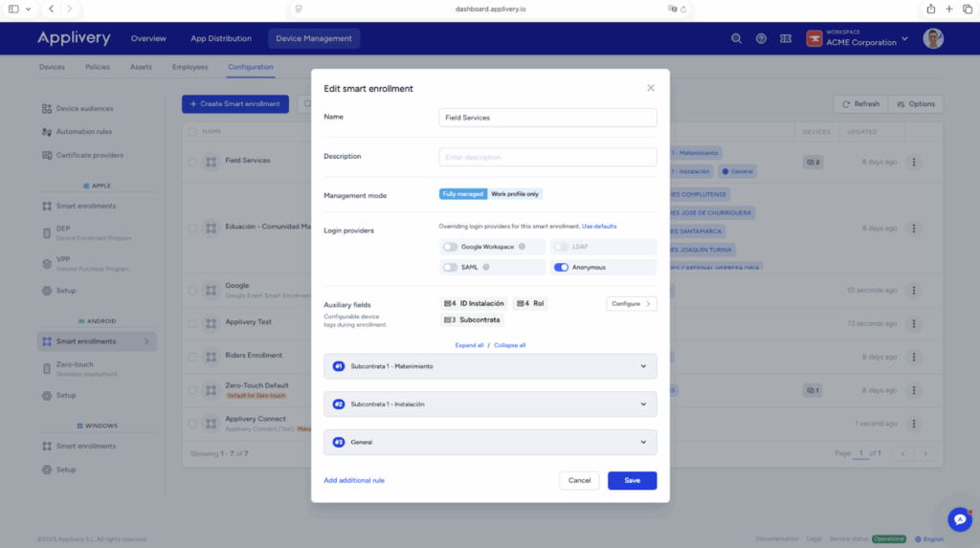
Task: Click the Safari sidebar toggle icon
Action: tap(13, 9)
